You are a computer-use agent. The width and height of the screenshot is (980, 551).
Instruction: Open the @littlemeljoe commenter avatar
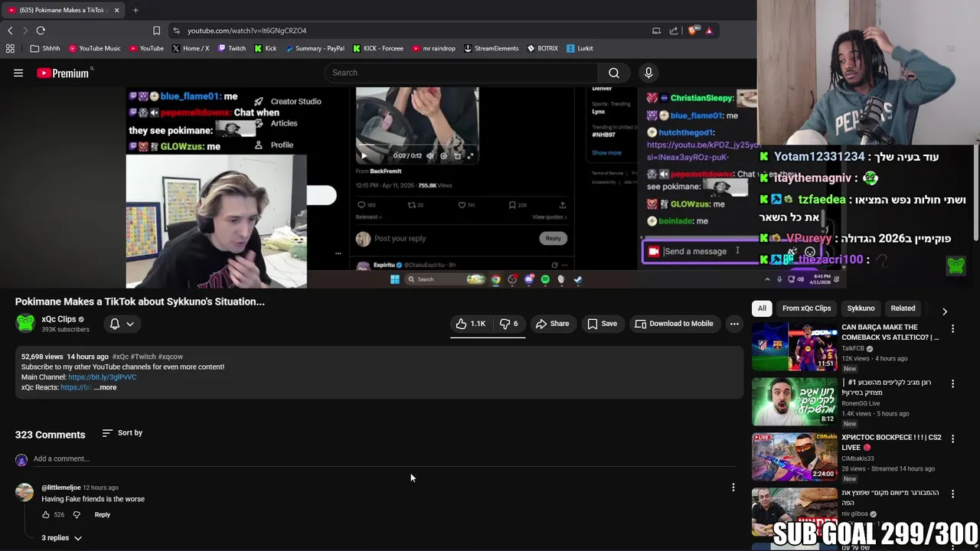[x=24, y=492]
